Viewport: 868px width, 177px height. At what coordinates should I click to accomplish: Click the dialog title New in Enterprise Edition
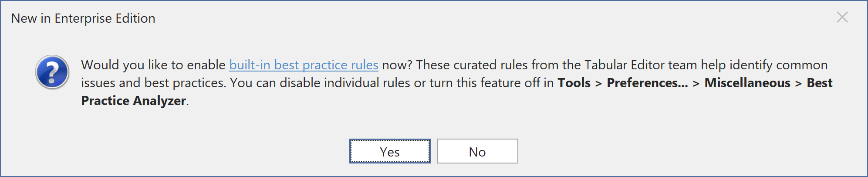click(83, 18)
